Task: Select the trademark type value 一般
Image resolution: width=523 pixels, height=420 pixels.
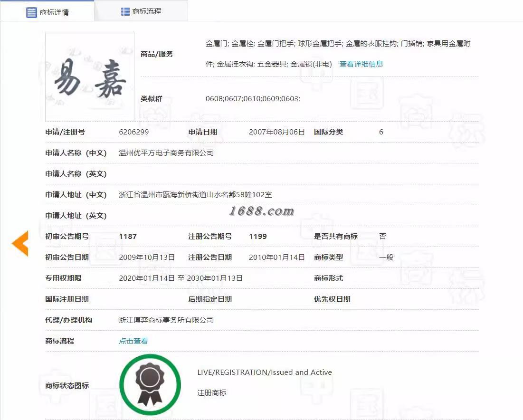Action: tap(386, 257)
